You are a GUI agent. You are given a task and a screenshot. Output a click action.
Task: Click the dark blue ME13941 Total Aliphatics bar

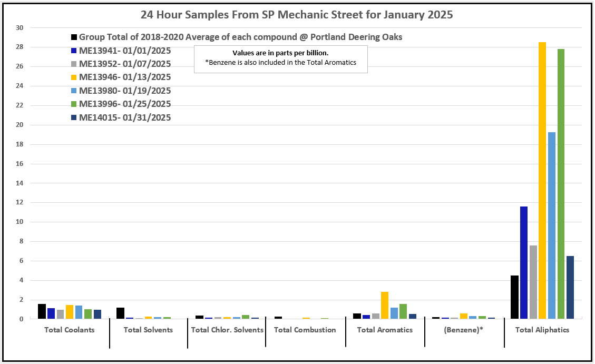pyautogui.click(x=524, y=262)
